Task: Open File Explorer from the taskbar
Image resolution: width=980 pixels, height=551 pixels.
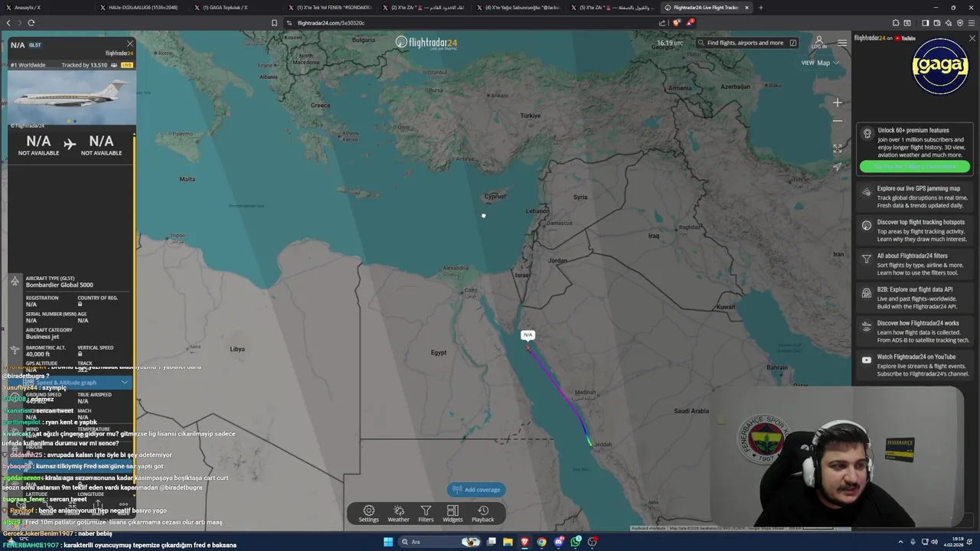Action: click(508, 542)
